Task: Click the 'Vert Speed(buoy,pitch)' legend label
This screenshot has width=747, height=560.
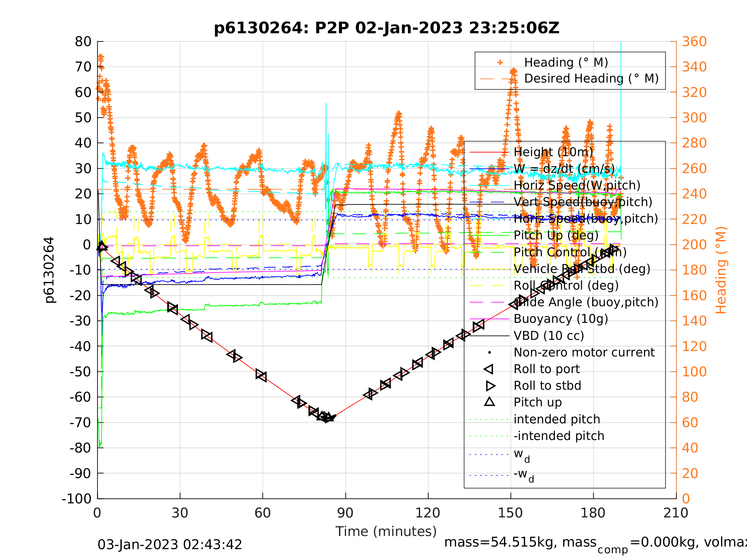Action: (x=583, y=202)
